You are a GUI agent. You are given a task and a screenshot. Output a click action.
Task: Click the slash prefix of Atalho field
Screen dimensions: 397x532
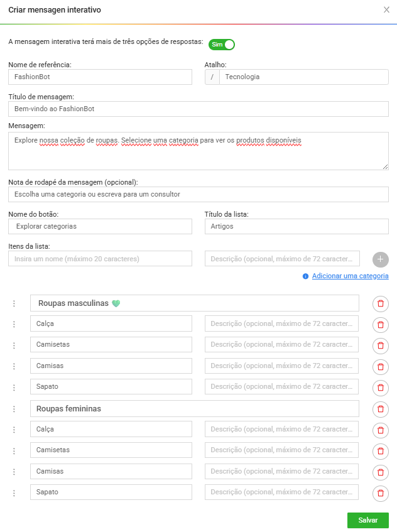212,77
